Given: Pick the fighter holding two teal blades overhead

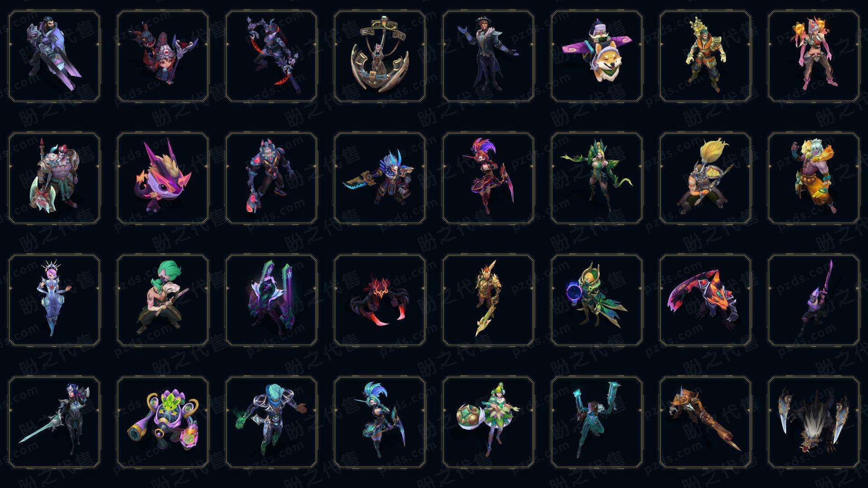Looking at the screenshot, I should [x=597, y=422].
